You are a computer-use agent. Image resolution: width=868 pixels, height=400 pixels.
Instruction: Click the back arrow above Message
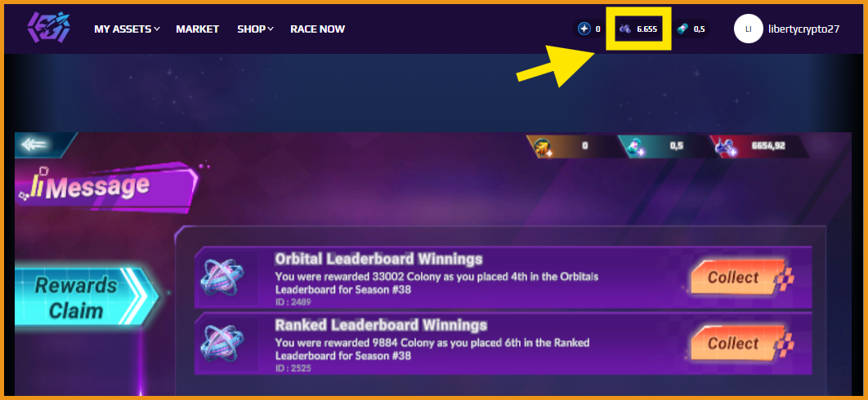coord(34,145)
